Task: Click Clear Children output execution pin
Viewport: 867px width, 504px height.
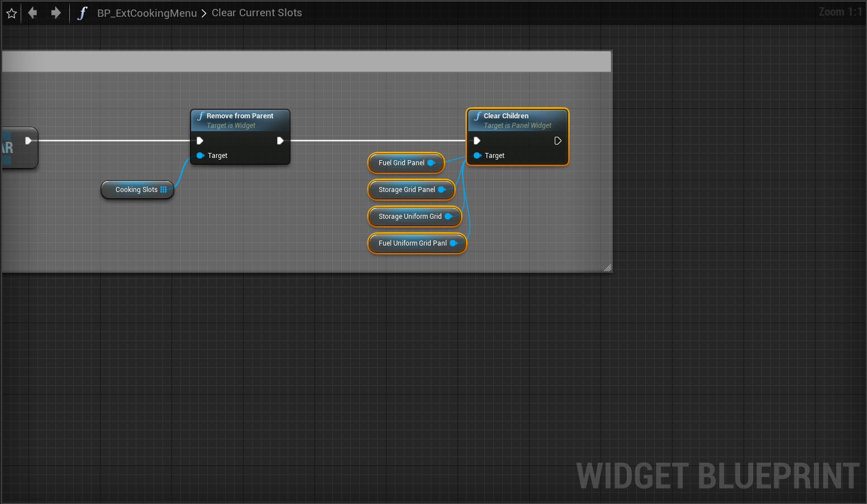Action: click(x=558, y=141)
